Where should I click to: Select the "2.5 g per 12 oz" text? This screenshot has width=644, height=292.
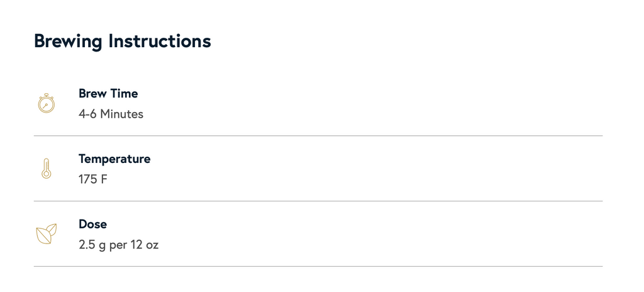click(119, 245)
